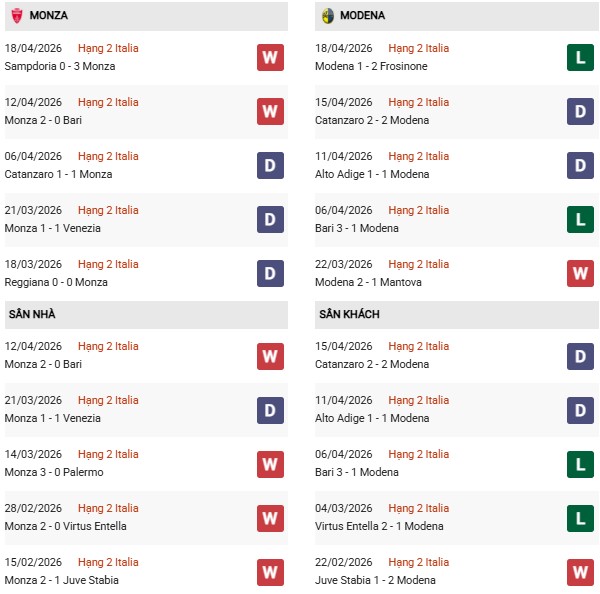Select the SÂN KHÁCH section header
The height and width of the screenshot is (594, 600).
click(x=349, y=314)
